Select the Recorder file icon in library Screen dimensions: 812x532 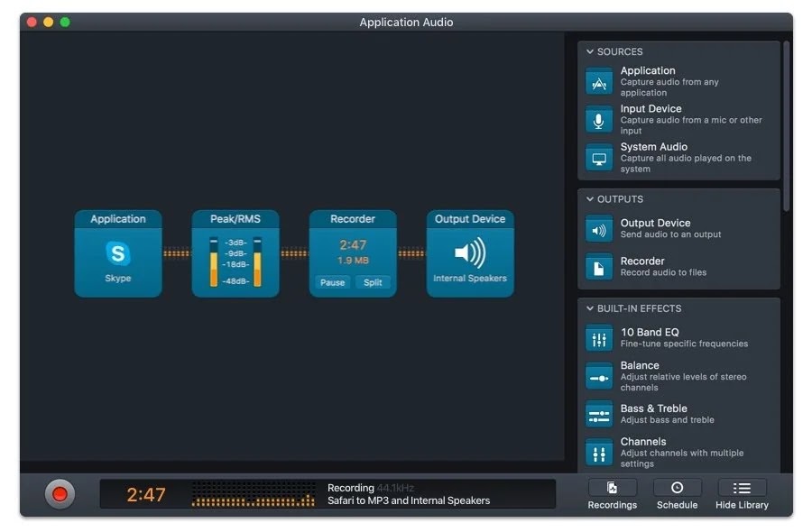point(599,267)
